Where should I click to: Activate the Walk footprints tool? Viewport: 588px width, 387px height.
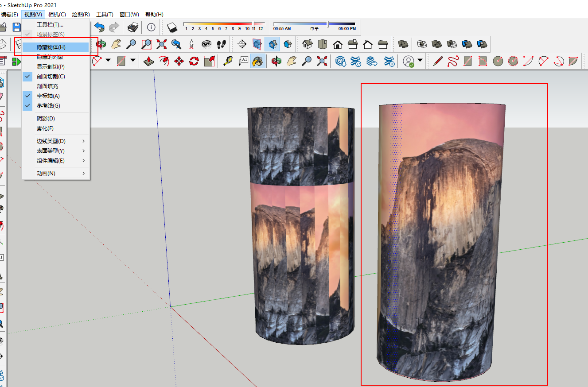(222, 44)
